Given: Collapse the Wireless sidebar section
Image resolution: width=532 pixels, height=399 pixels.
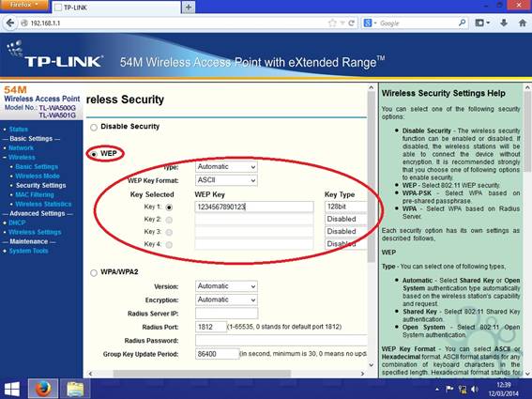Looking at the screenshot, I should click(x=22, y=158).
